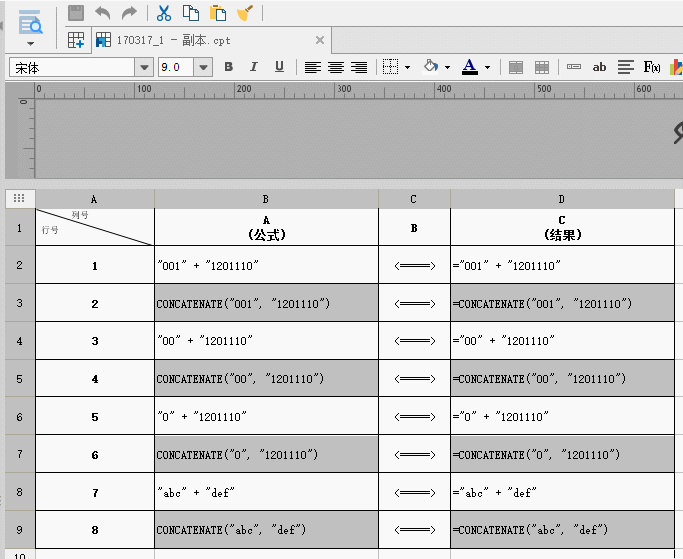The image size is (683, 559).
Task: Apply cell border style
Action: click(x=390, y=67)
